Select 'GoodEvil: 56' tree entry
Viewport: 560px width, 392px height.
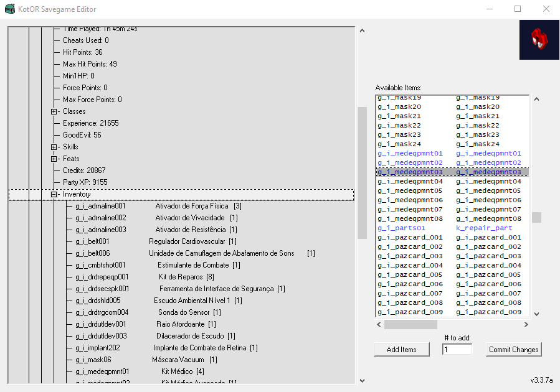point(82,135)
